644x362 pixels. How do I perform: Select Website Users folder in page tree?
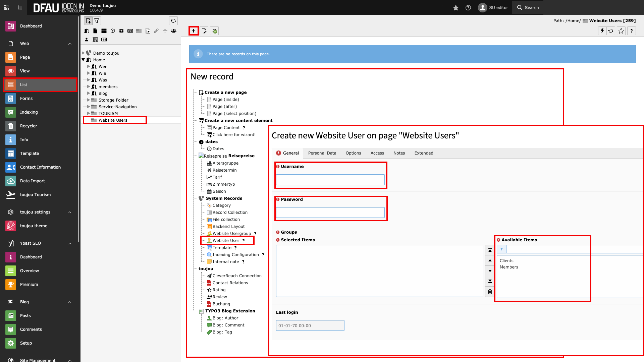(113, 120)
